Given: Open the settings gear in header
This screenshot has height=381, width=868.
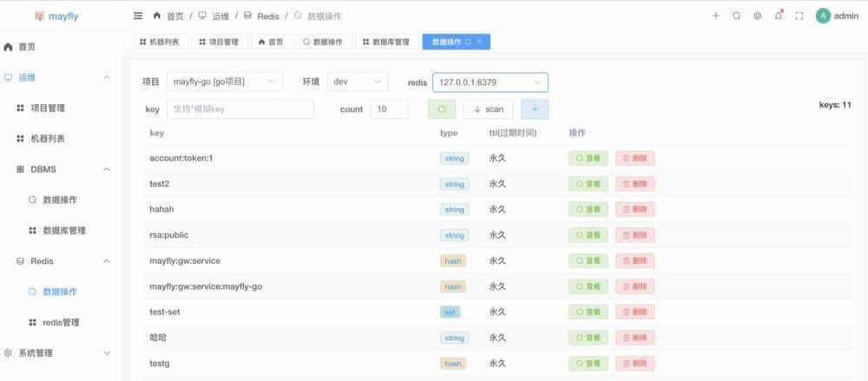Looking at the screenshot, I should [x=757, y=16].
